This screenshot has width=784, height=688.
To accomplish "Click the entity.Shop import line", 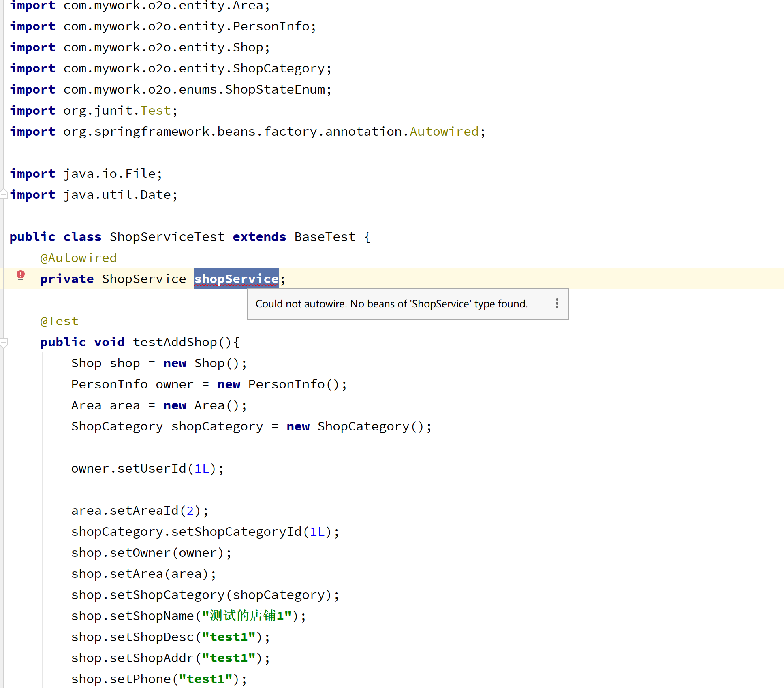I will pyautogui.click(x=140, y=47).
